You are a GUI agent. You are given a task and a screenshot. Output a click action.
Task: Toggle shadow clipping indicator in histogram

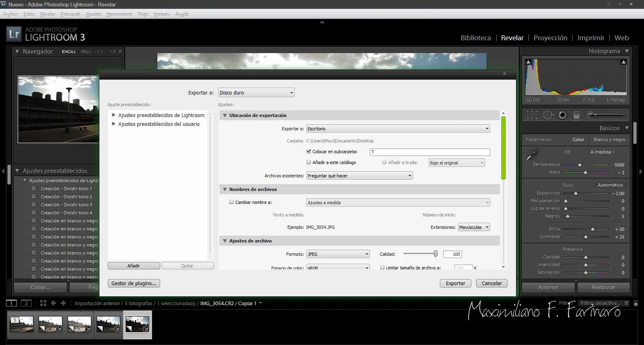pos(528,62)
